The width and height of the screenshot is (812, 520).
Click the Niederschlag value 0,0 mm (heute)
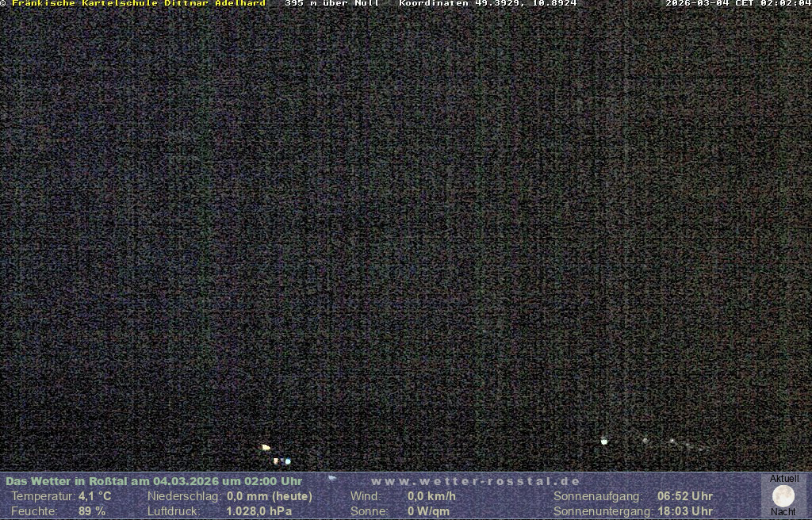click(270, 496)
